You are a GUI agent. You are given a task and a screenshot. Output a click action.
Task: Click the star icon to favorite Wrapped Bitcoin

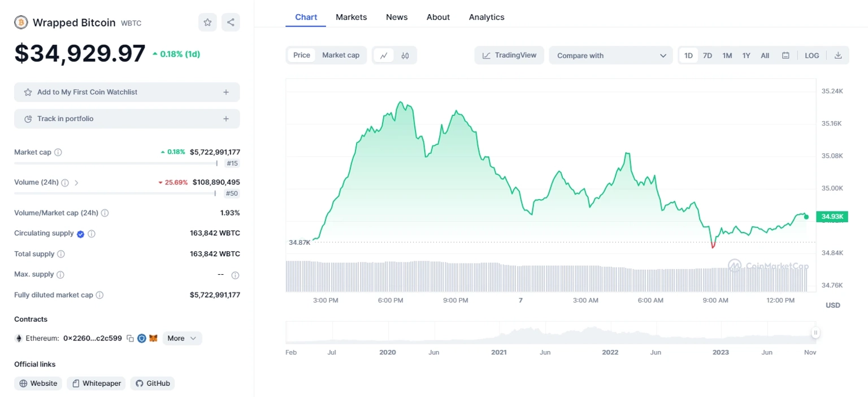pyautogui.click(x=207, y=23)
